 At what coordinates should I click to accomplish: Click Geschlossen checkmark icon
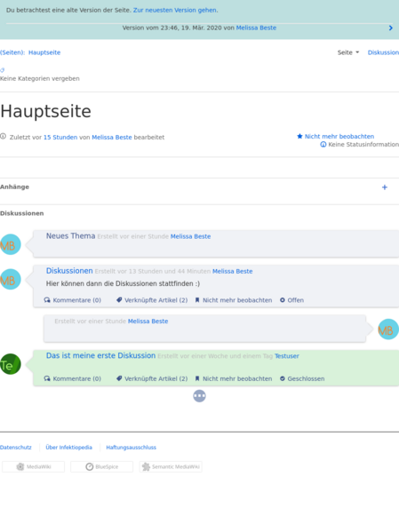pyautogui.click(x=283, y=378)
